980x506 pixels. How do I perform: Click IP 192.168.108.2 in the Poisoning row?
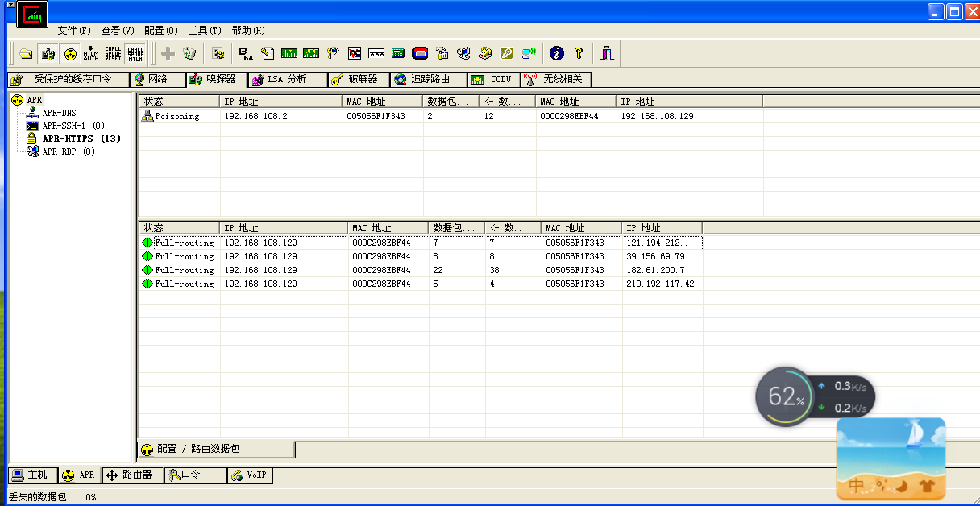click(255, 116)
